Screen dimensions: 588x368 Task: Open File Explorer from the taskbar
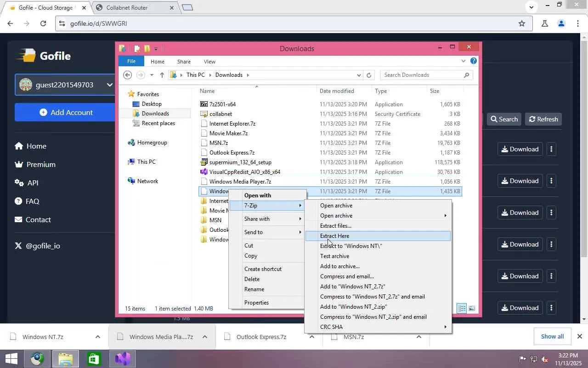(x=66, y=359)
